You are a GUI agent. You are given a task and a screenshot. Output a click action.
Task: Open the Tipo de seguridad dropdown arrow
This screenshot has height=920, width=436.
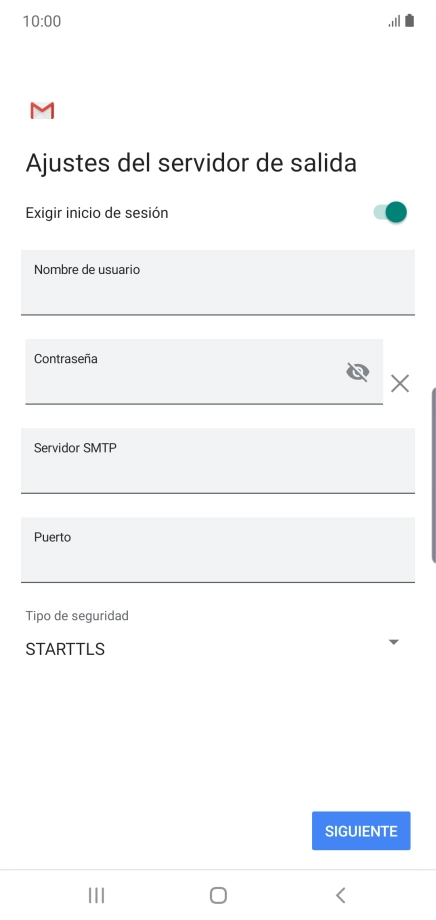pos(394,642)
